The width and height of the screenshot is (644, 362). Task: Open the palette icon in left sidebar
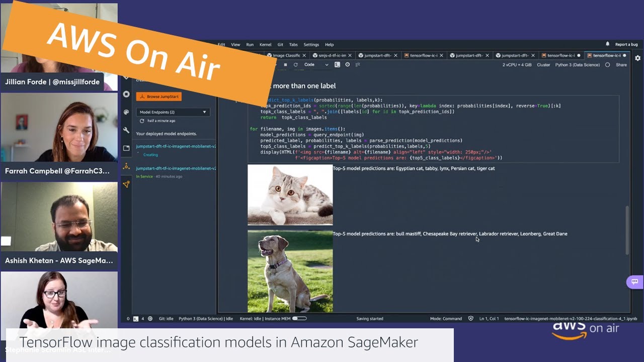(126, 112)
